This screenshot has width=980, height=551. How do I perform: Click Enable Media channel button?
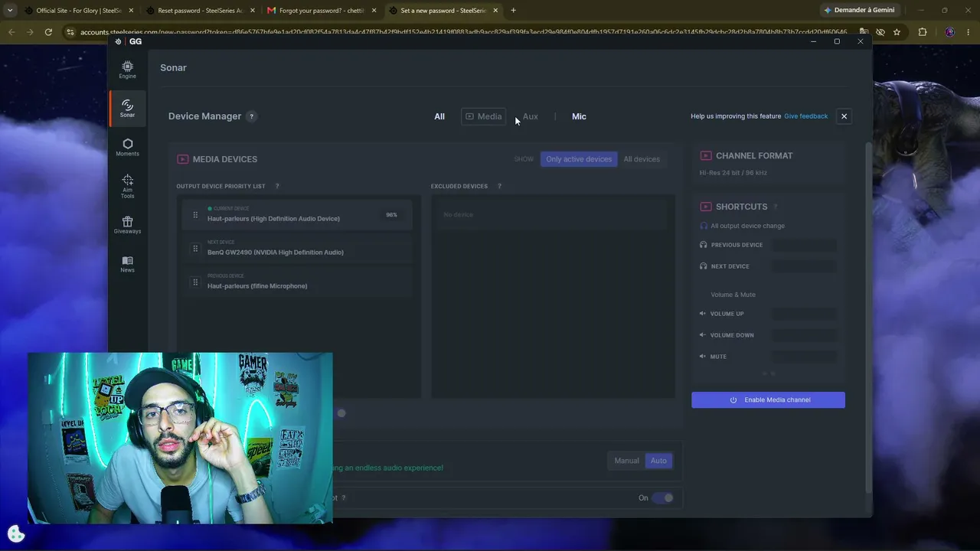point(768,399)
